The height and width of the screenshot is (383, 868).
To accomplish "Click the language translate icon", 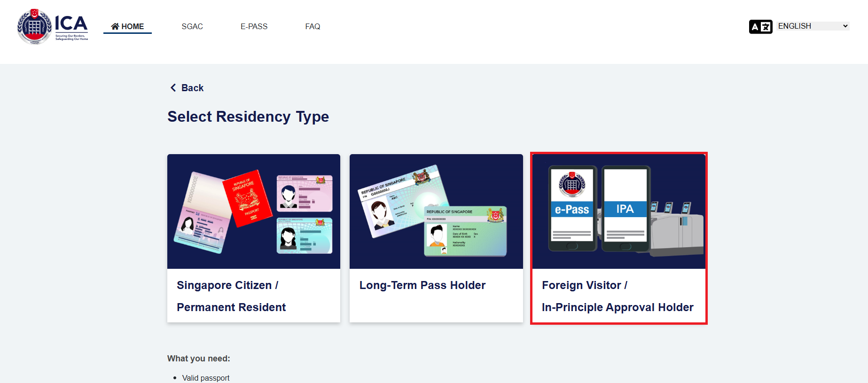I will (760, 27).
